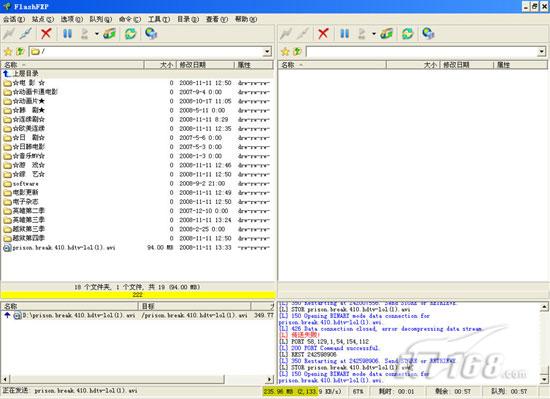
Task: Select the 越狱第四季 folder row
Action: (x=137, y=238)
